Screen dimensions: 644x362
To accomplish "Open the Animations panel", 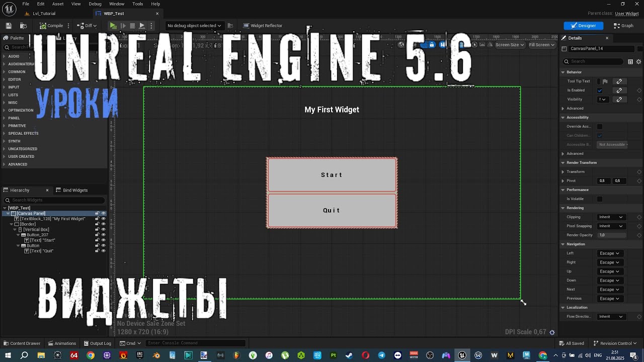I will tap(62, 343).
